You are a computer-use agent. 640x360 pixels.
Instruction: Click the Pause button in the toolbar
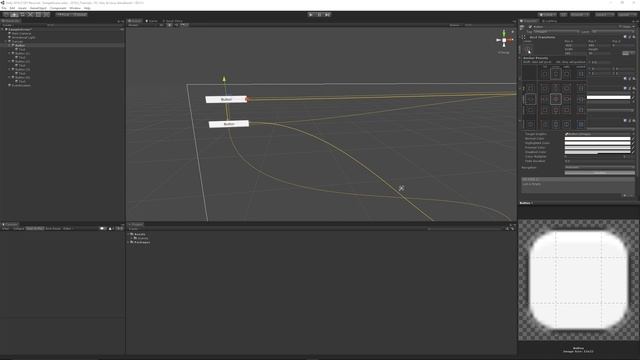click(x=319, y=14)
